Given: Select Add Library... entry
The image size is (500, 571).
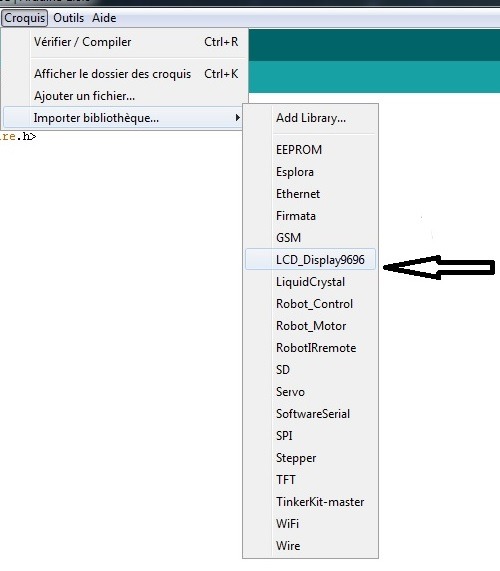Looking at the screenshot, I should (311, 118).
